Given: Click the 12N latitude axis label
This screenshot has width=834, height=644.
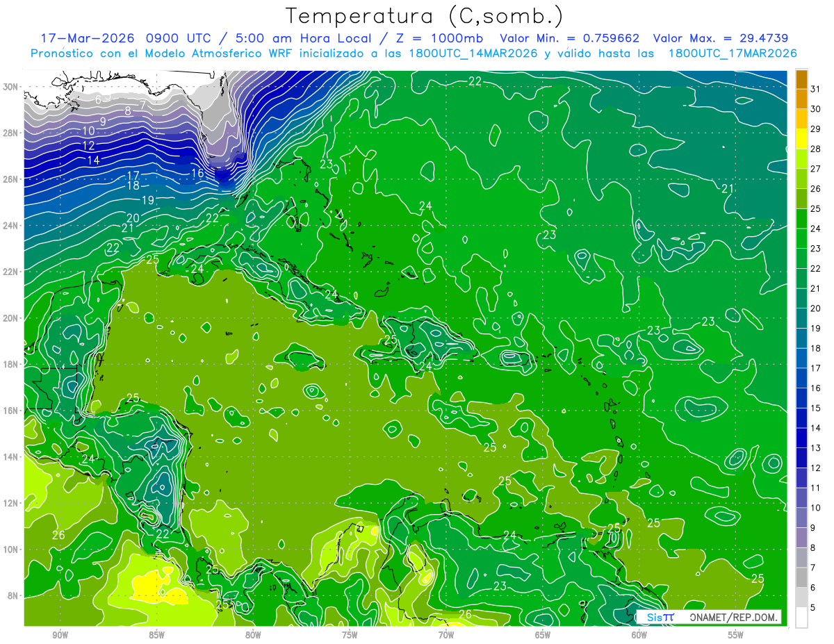Looking at the screenshot, I should (12, 503).
